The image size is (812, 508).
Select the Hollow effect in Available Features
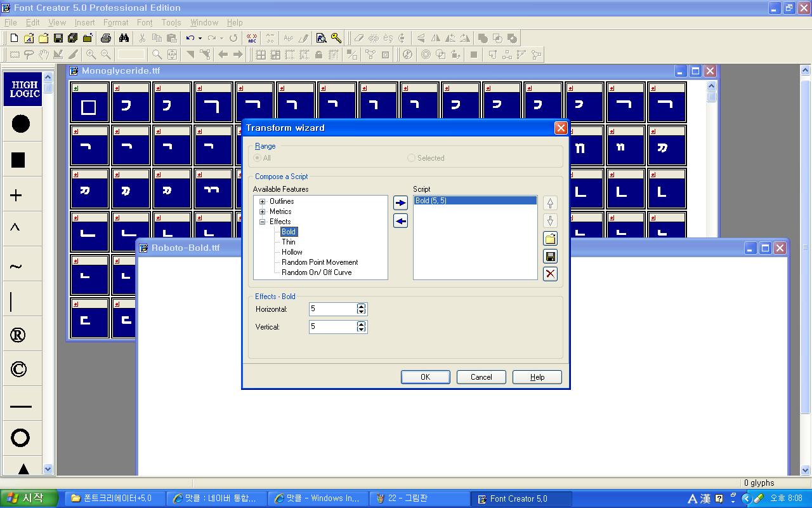(292, 252)
